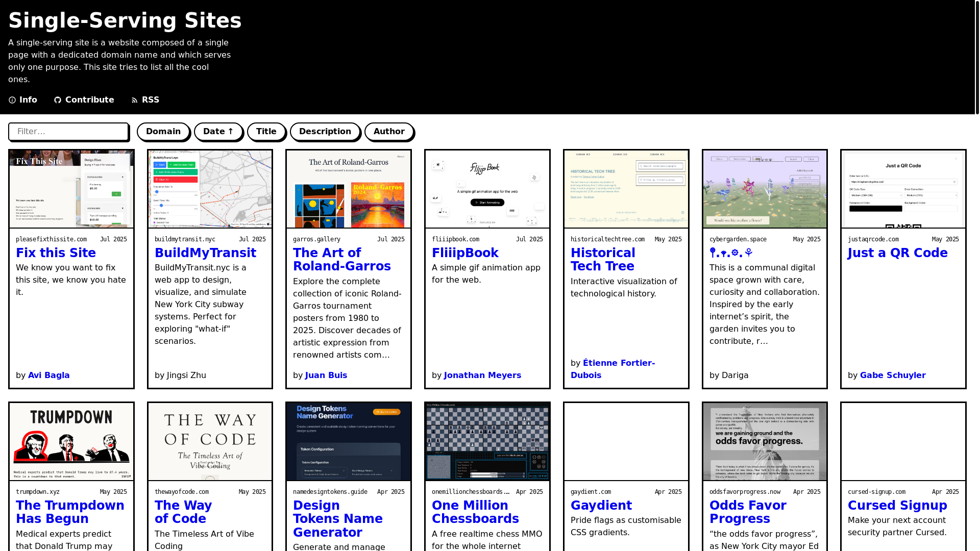This screenshot has height=551, width=980.
Task: Click the Fix This Site thumbnail
Action: tap(71, 189)
